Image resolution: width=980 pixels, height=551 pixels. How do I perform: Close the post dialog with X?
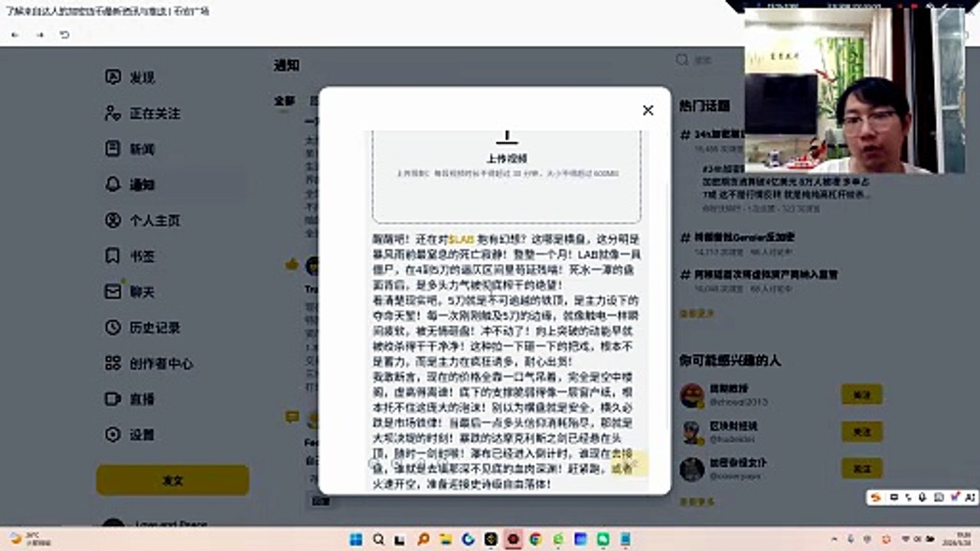pos(648,110)
